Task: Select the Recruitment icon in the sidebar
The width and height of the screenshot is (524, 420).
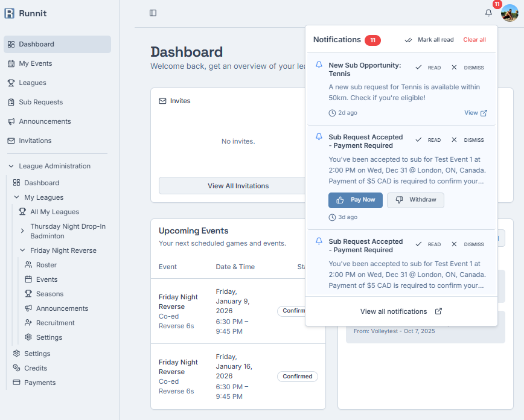Action: coord(28,322)
